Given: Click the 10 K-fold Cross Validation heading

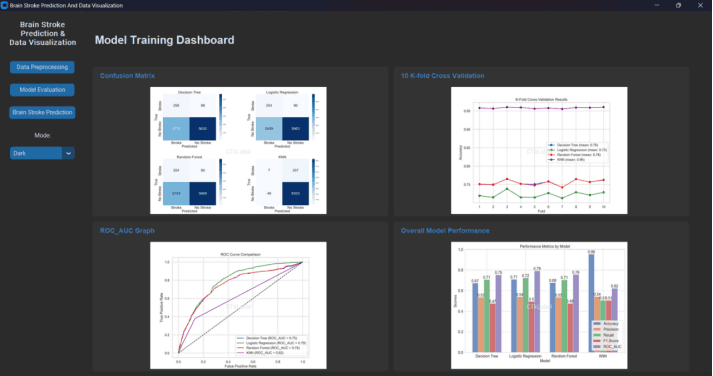Looking at the screenshot, I should click(x=442, y=76).
